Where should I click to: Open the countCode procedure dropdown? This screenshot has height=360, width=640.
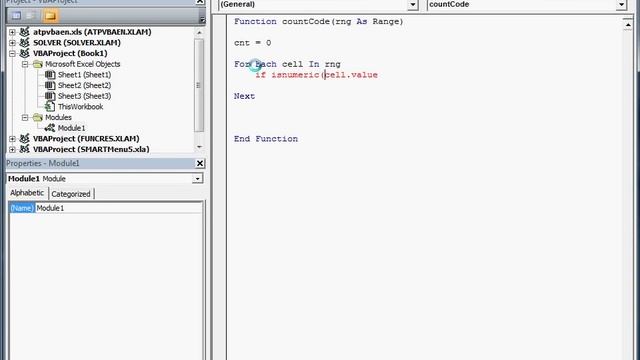coord(621,4)
